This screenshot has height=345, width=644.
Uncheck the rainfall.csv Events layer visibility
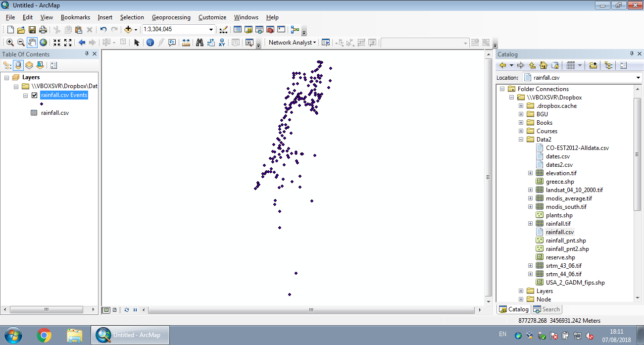[x=34, y=96]
